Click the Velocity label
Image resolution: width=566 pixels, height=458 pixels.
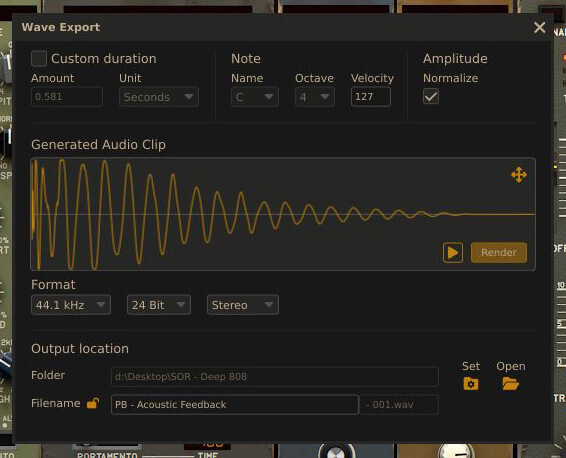[x=372, y=78]
